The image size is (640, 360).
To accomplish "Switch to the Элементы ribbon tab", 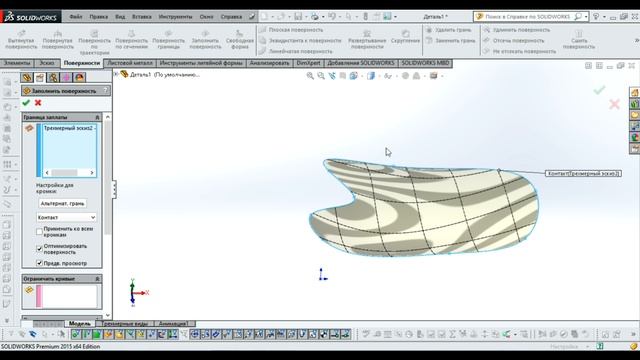I will coord(17,63).
